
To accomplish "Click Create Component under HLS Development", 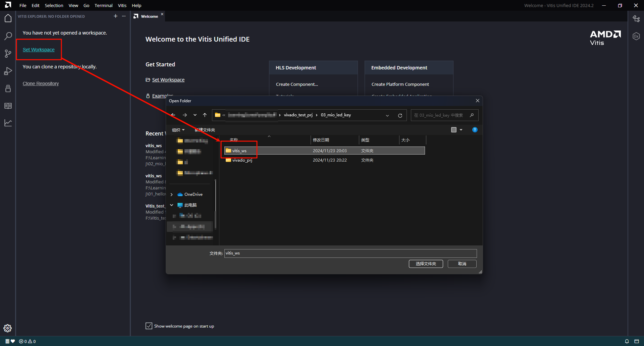I will click(x=297, y=84).
